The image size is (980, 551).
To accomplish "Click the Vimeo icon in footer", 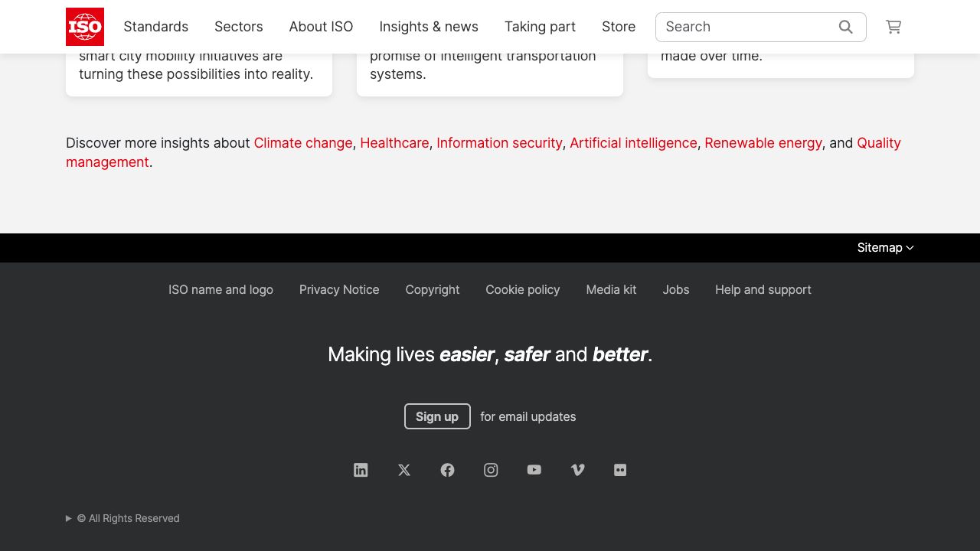I will 578,470.
